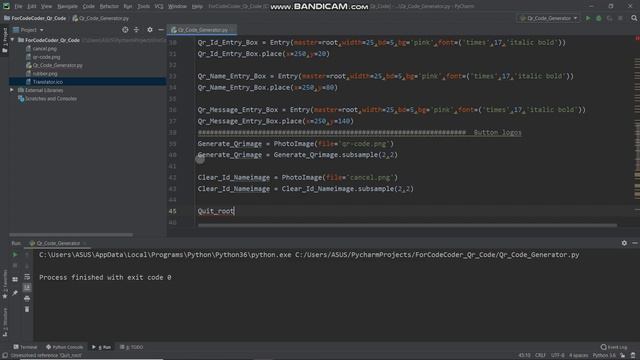
Task: Click ForCodeCoder_Qr_Code breadcrumb in navigation bar
Action: (38, 18)
